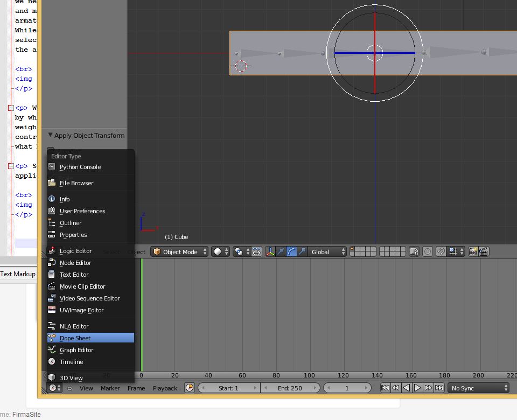
Task: Toggle snap magnet during transform
Action: tap(441, 252)
